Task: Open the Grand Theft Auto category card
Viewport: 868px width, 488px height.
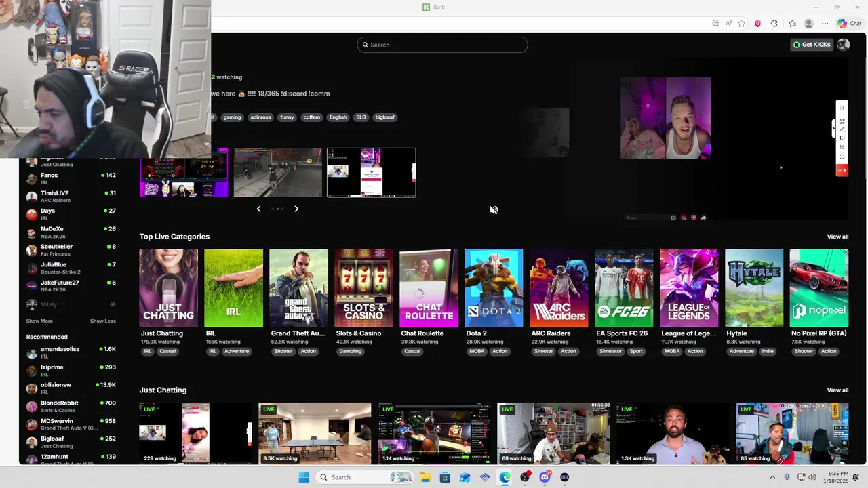Action: [298, 288]
